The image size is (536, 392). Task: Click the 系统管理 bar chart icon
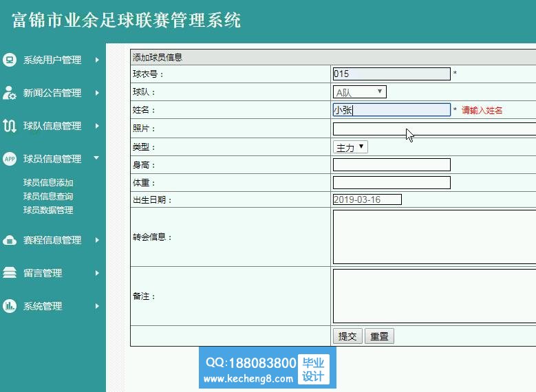click(x=10, y=306)
